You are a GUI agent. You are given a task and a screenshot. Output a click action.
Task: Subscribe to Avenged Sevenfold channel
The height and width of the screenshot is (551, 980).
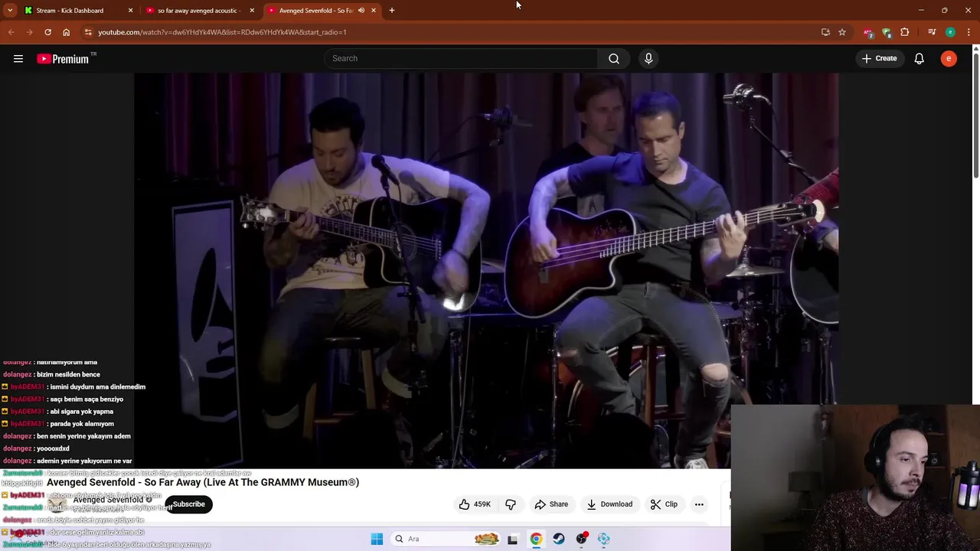point(188,504)
